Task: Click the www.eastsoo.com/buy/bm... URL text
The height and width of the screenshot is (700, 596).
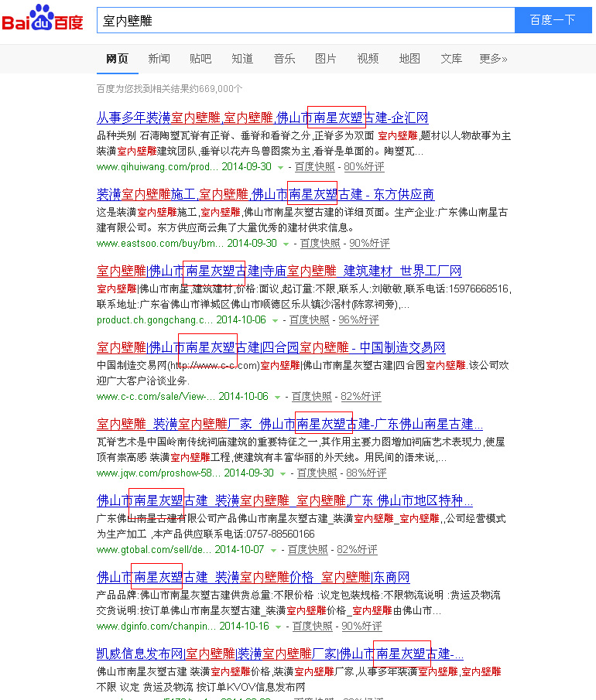Action: click(159, 244)
